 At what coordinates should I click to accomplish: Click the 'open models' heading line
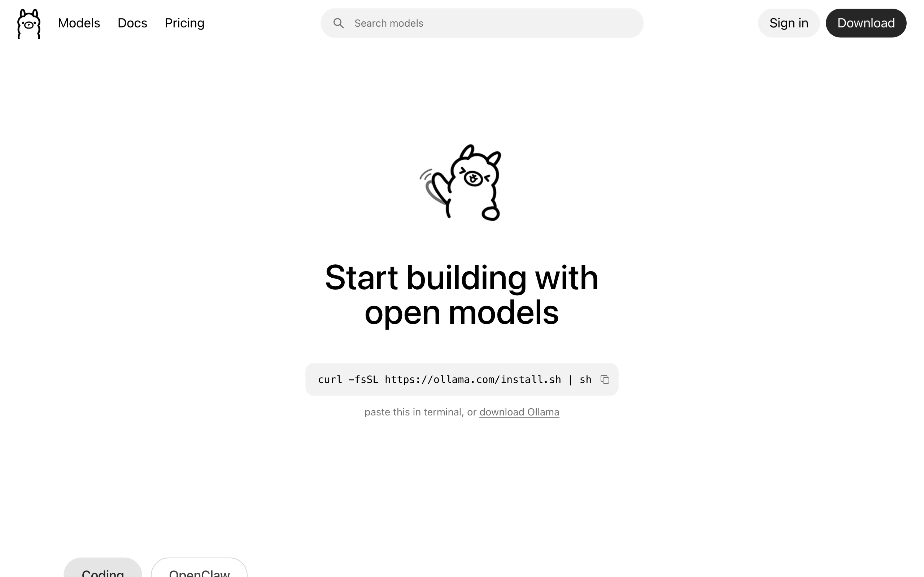[462, 313]
